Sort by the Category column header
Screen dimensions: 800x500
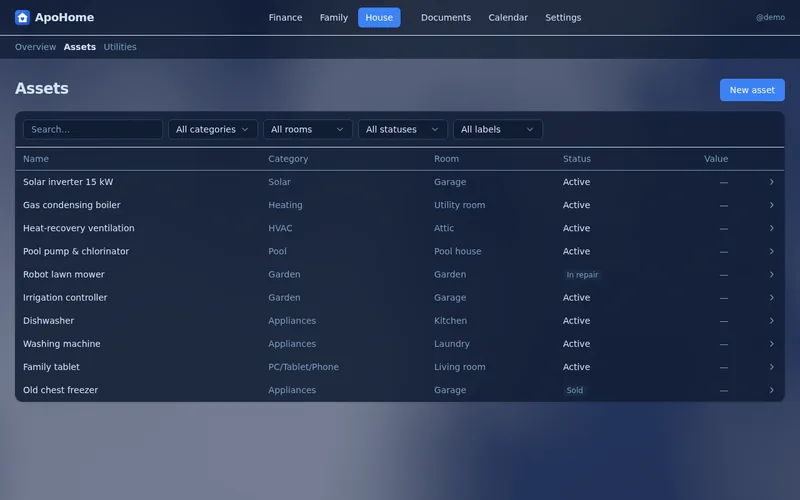coord(288,159)
